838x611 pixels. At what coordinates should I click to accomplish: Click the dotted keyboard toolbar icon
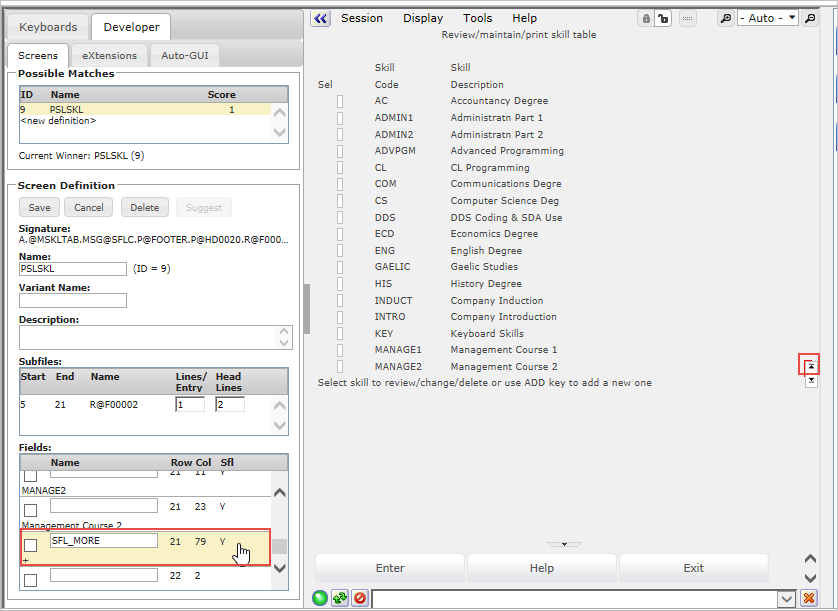coord(688,19)
